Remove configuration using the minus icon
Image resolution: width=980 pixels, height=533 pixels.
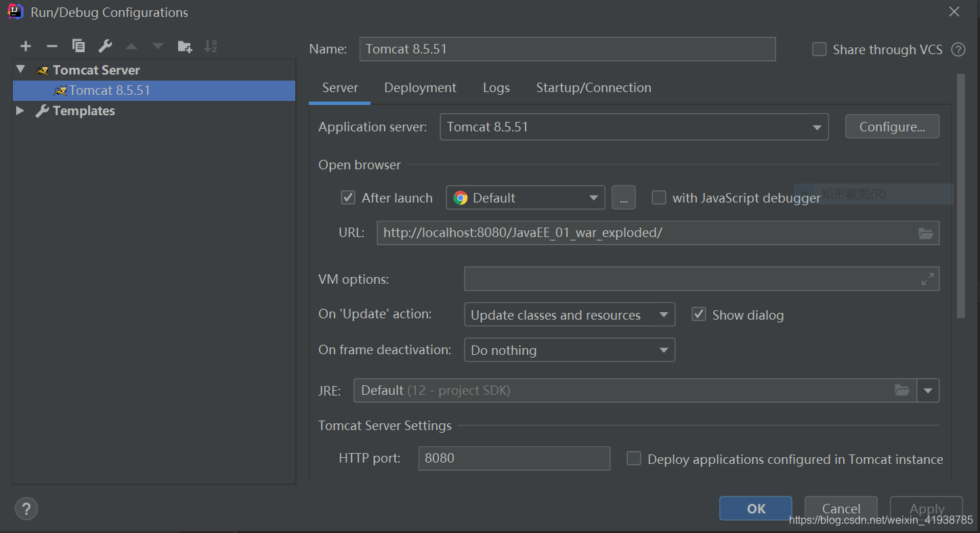tap(52, 46)
